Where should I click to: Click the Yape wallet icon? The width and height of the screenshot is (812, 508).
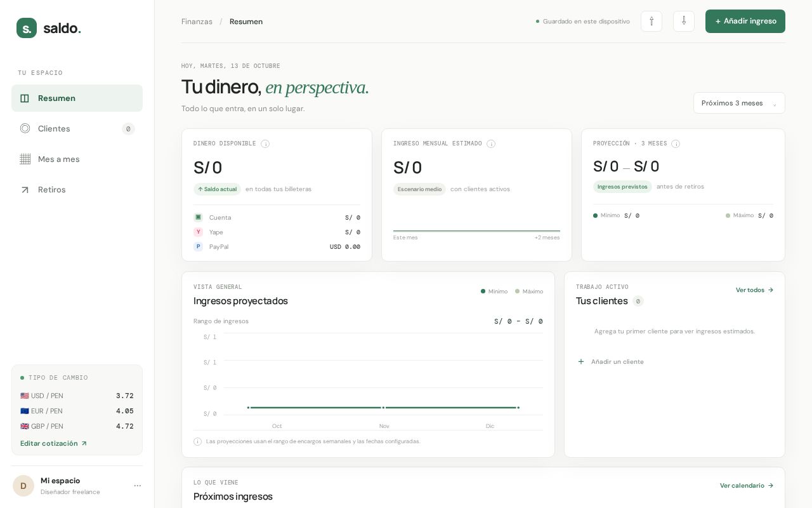tap(198, 232)
